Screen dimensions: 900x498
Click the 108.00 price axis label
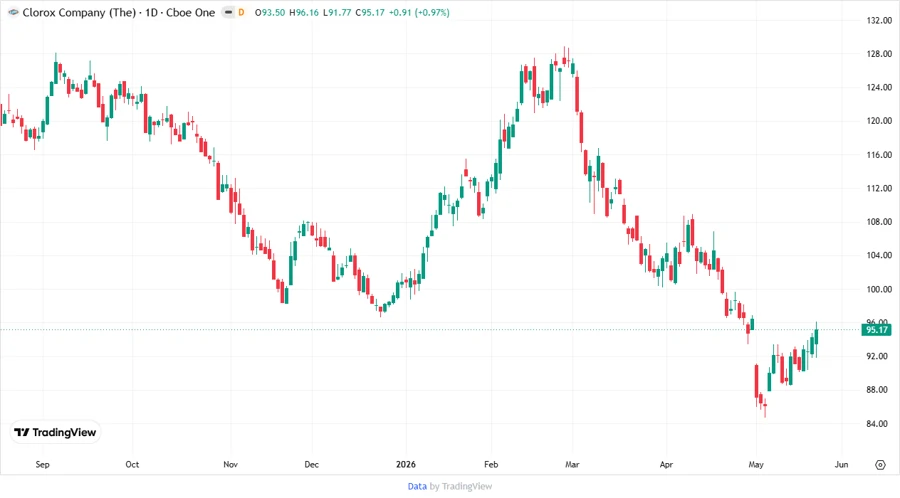[879, 222]
